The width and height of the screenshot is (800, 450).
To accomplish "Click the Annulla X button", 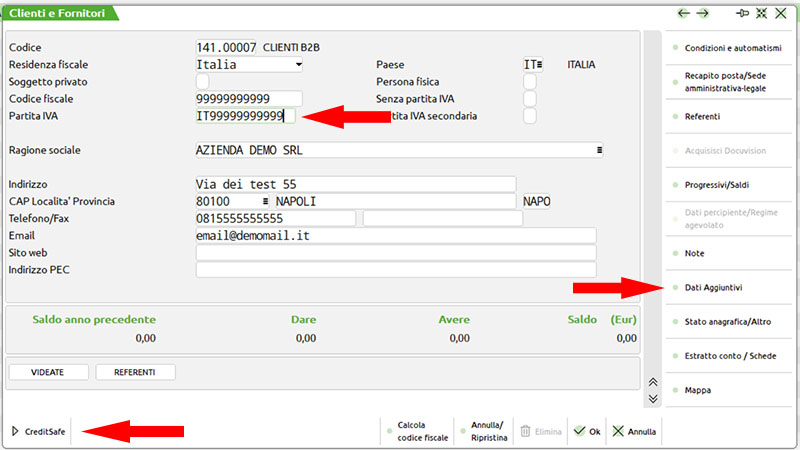I will point(634,431).
